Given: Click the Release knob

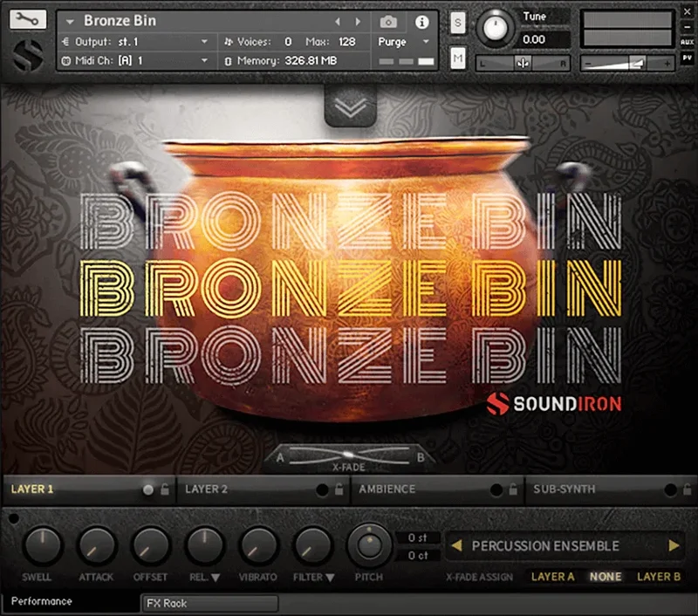Looking at the screenshot, I should pos(204,545).
